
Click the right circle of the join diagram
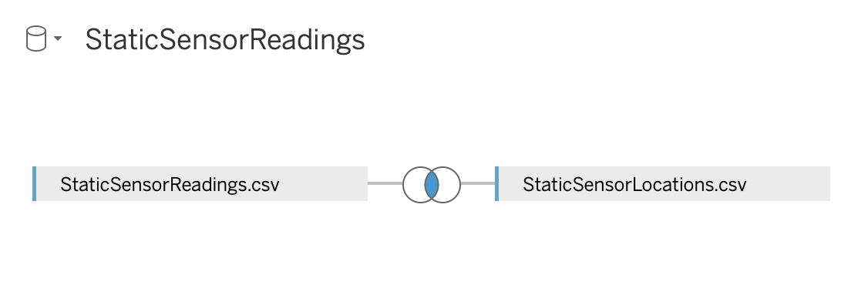click(450, 184)
